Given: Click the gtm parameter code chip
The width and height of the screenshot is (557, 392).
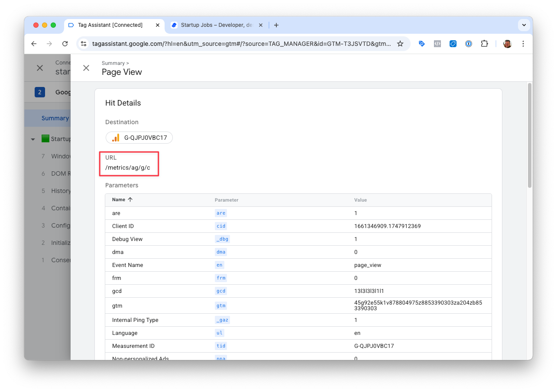Looking at the screenshot, I should coord(221,305).
